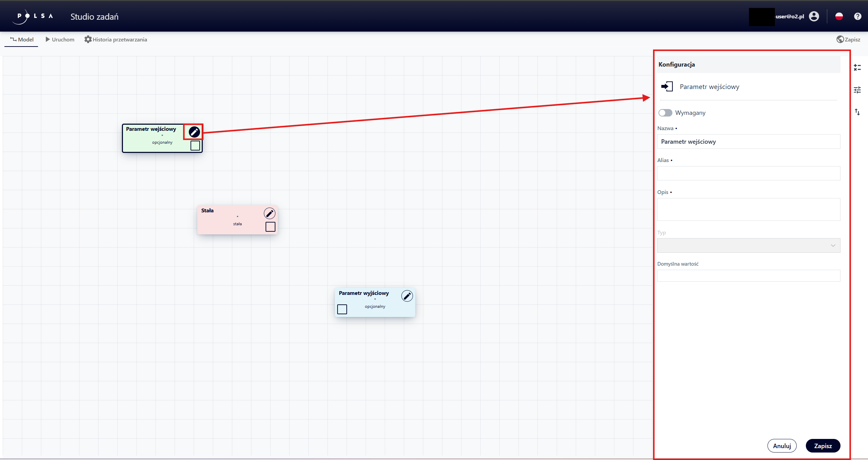Screen dimensions: 868x460
Task: Click edit pencil on Parametr wyjściowy node
Action: click(407, 296)
